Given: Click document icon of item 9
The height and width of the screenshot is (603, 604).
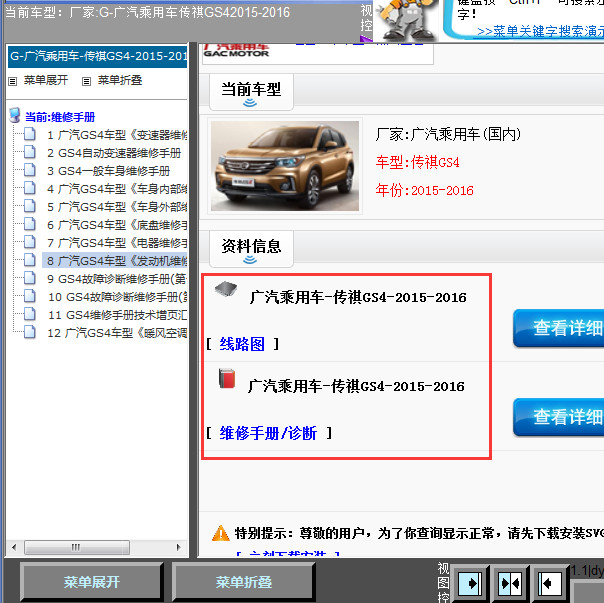Looking at the screenshot, I should pos(30,278).
